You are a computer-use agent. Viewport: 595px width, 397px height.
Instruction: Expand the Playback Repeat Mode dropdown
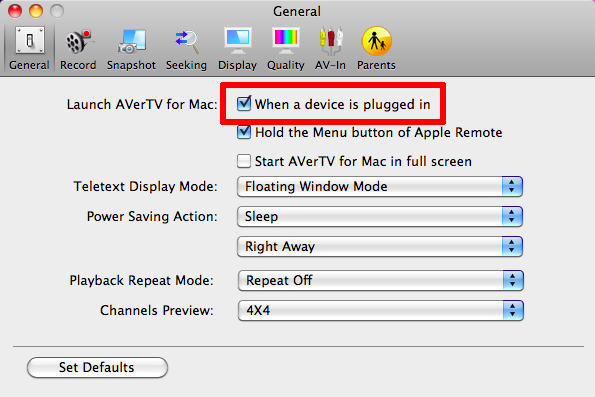coord(381,280)
